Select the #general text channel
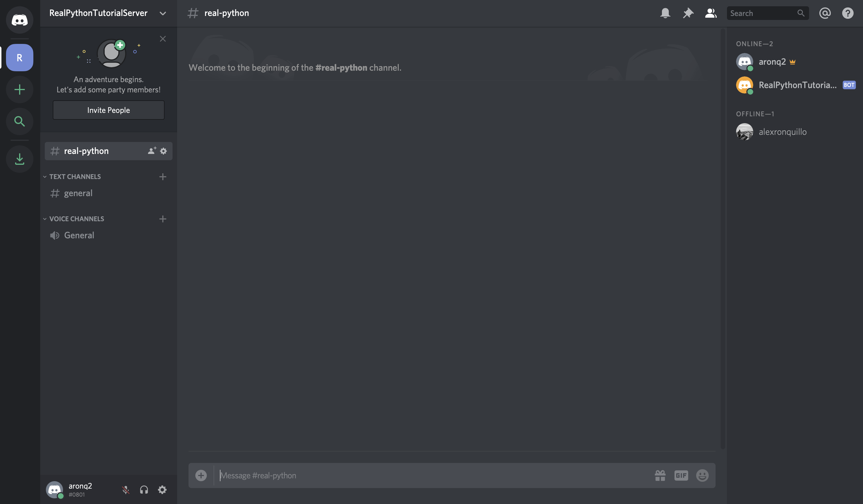This screenshot has width=863, height=504. pyautogui.click(x=78, y=193)
